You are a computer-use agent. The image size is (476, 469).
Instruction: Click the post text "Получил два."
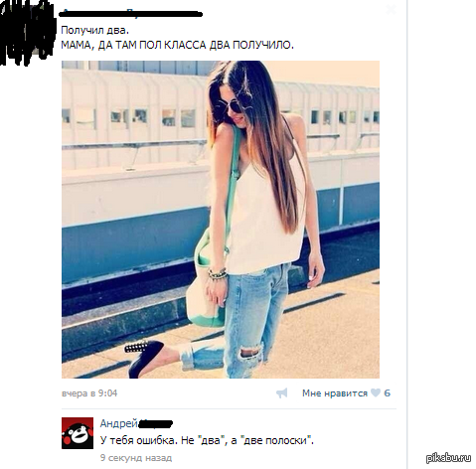(x=94, y=30)
